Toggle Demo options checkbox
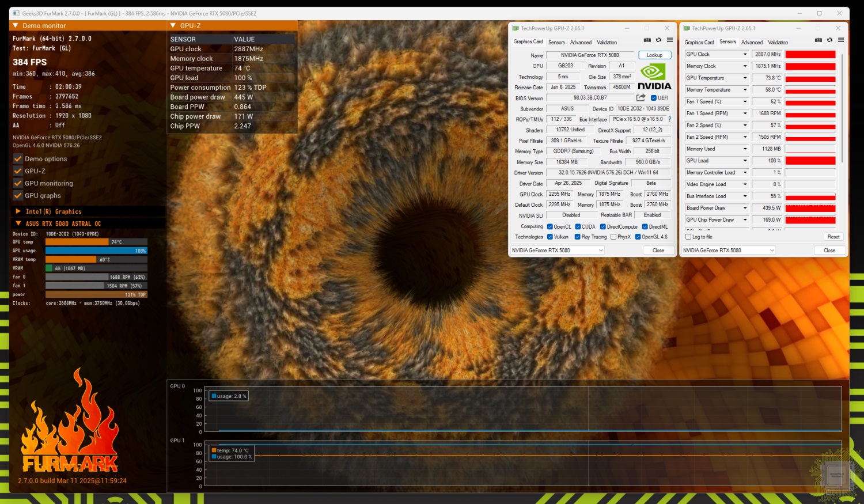 pyautogui.click(x=18, y=159)
